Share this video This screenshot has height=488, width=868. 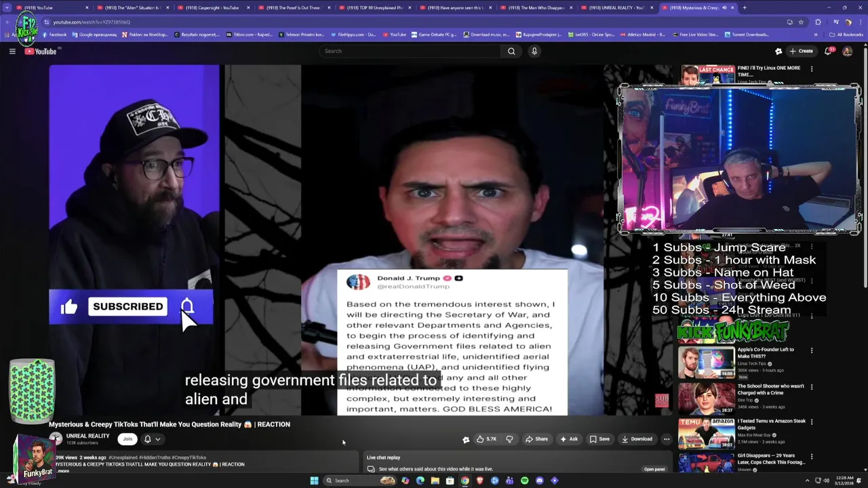[536, 439]
